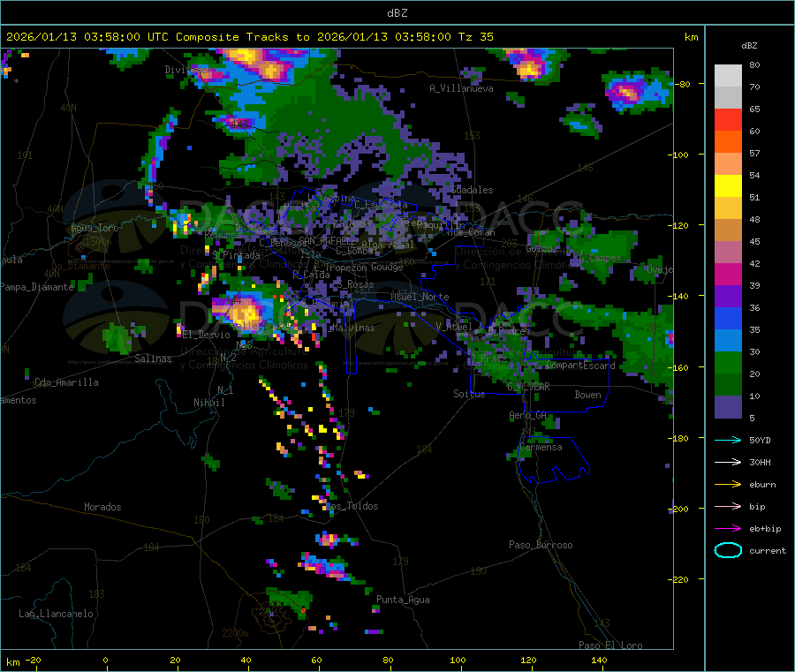Click the 'Los_Toldos' map label
This screenshot has width=795, height=672.
pos(352,506)
